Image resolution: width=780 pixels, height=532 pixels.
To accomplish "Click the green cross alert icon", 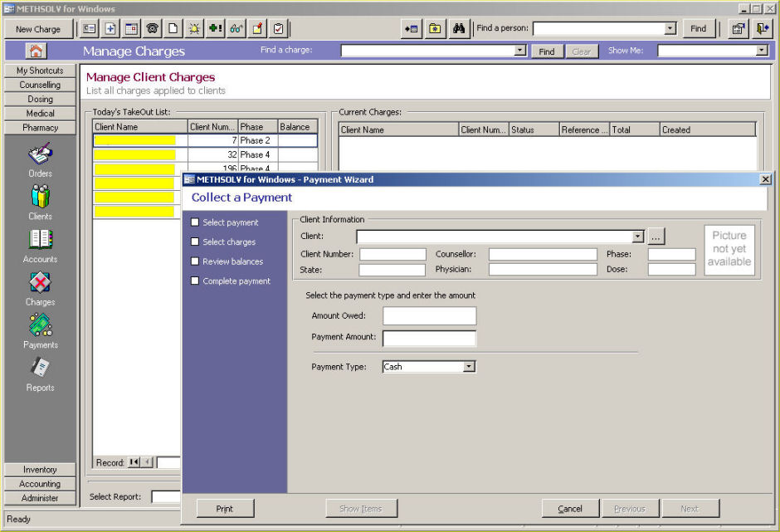I will [x=216, y=29].
